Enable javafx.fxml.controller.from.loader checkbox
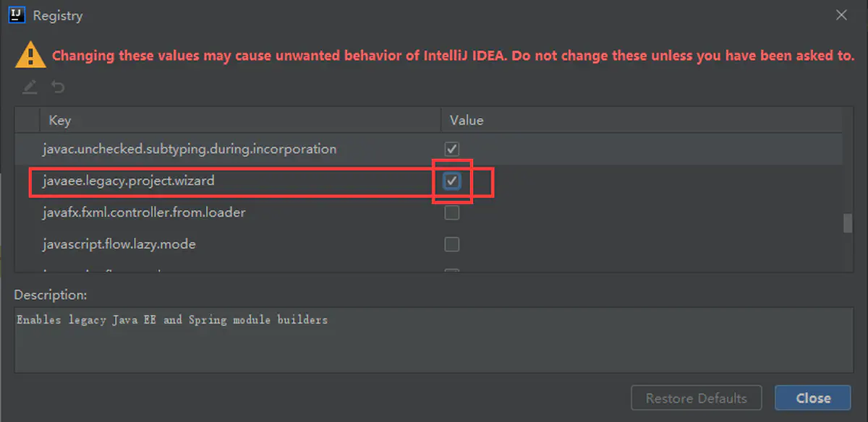This screenshot has width=868, height=422. [452, 212]
